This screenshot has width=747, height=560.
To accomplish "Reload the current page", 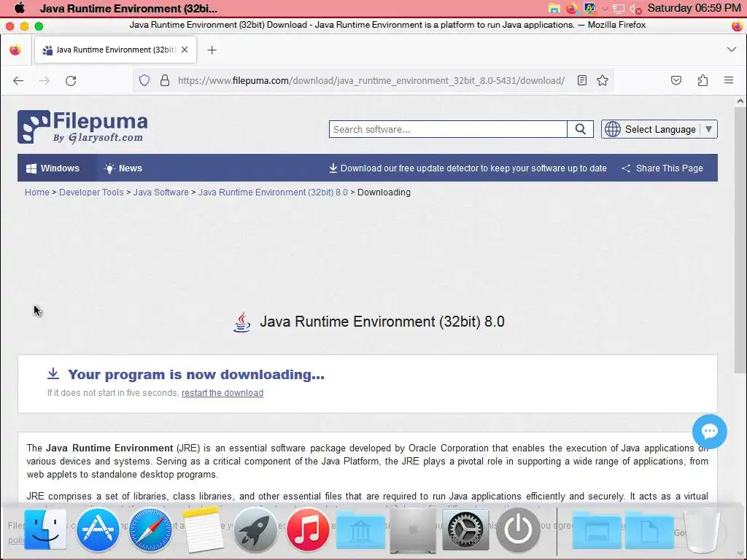I will coord(71,80).
